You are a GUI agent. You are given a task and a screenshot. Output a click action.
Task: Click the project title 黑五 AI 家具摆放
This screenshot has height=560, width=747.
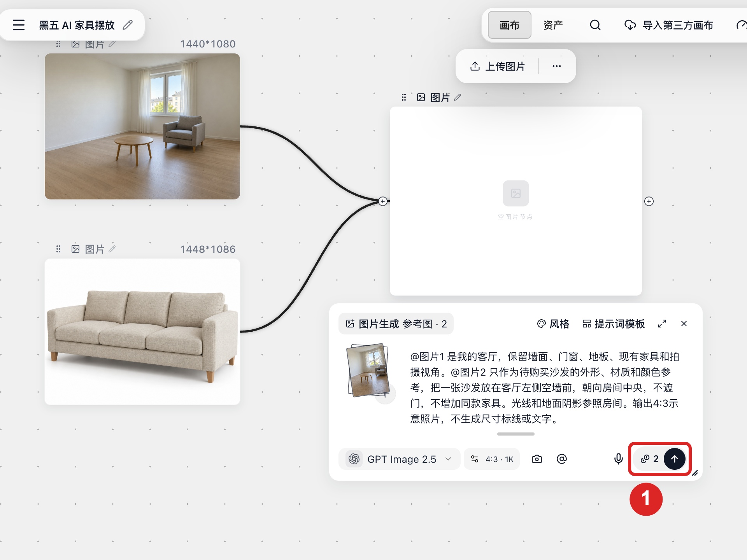[x=77, y=25]
